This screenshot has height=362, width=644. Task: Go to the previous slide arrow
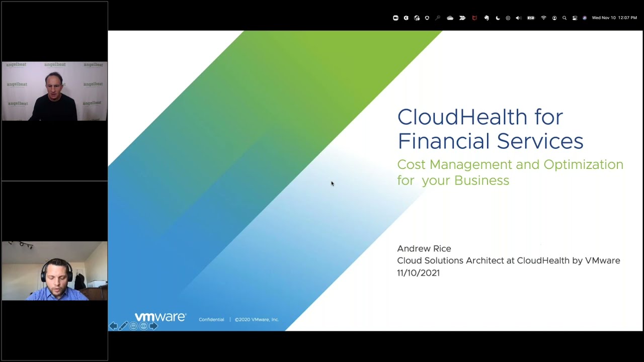pyautogui.click(x=113, y=326)
